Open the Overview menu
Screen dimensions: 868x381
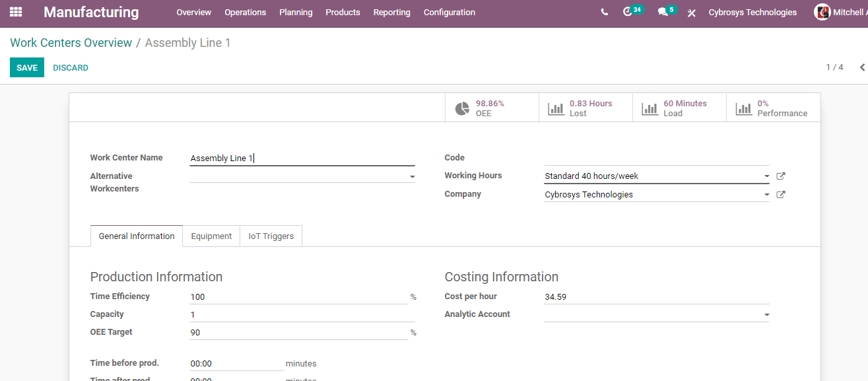pos(194,13)
